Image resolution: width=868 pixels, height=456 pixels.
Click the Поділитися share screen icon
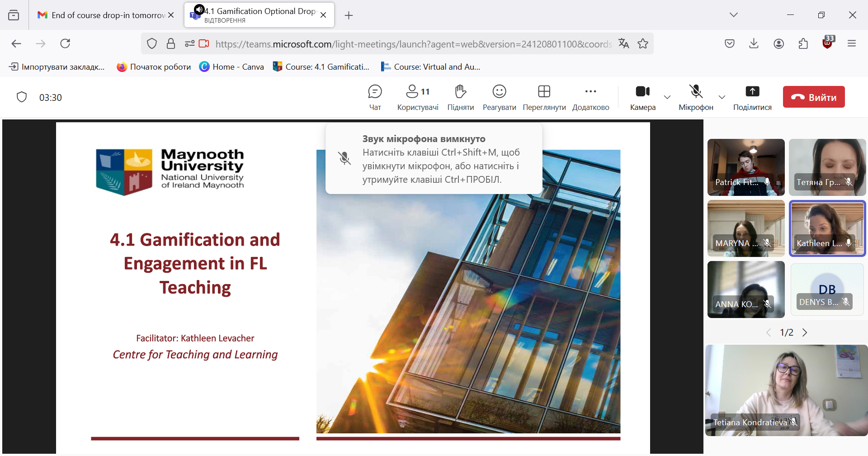(752, 92)
